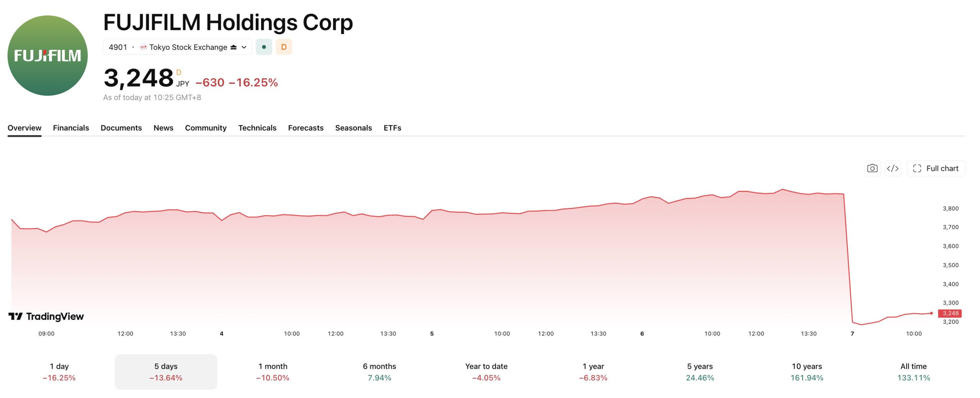Open the Technicals tab
The image size is (980, 398).
257,128
